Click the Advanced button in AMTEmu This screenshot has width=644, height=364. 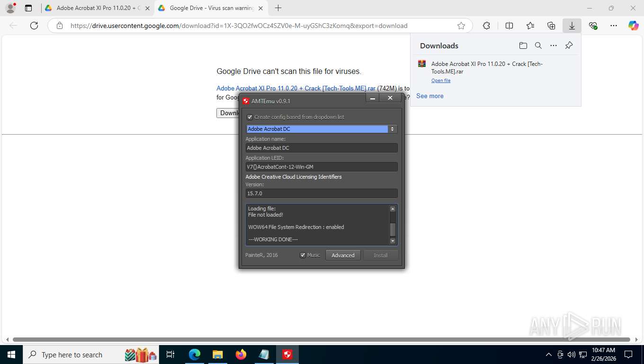coord(343,255)
